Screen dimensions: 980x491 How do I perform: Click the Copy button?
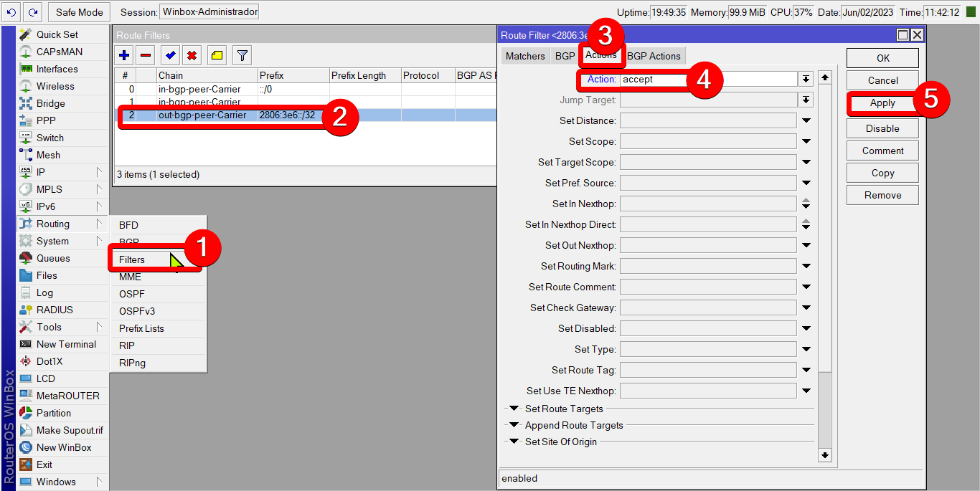(882, 173)
